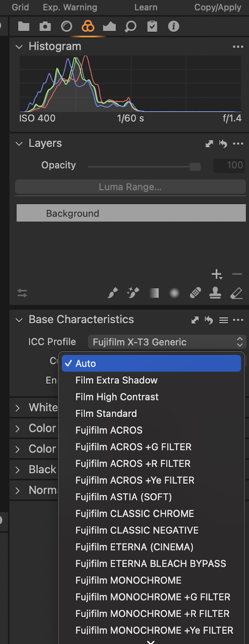The image size is (249, 644).
Task: Open the Library tool tab folder icon
Action: tap(24, 27)
